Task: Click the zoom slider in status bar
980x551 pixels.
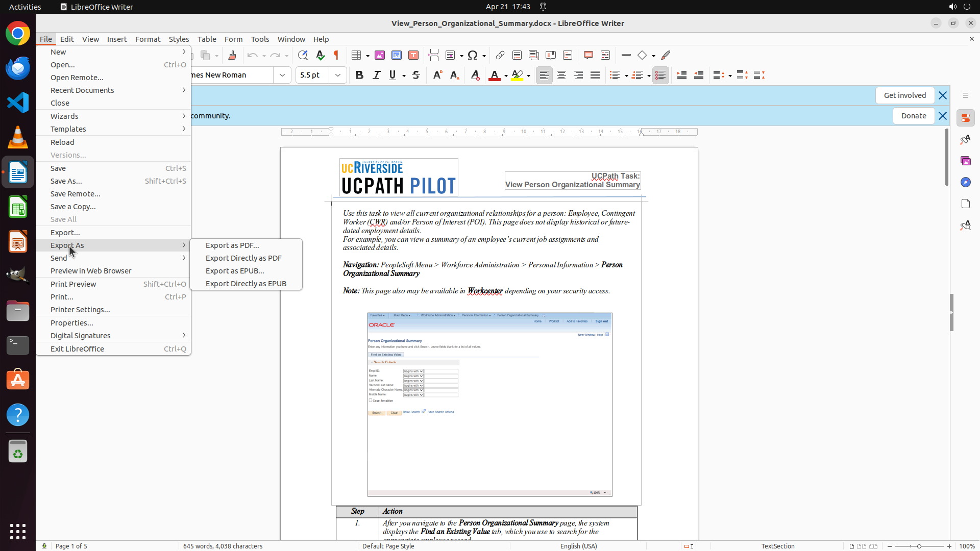Action: (919, 546)
